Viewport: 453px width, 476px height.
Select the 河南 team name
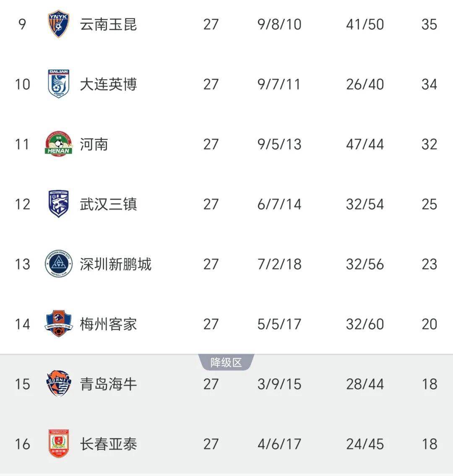[x=94, y=144]
